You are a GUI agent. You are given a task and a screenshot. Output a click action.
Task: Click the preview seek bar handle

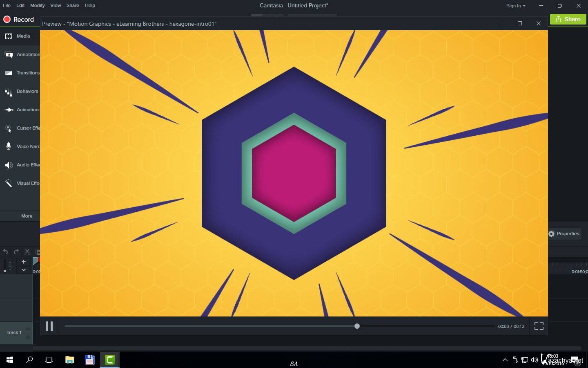(x=357, y=326)
